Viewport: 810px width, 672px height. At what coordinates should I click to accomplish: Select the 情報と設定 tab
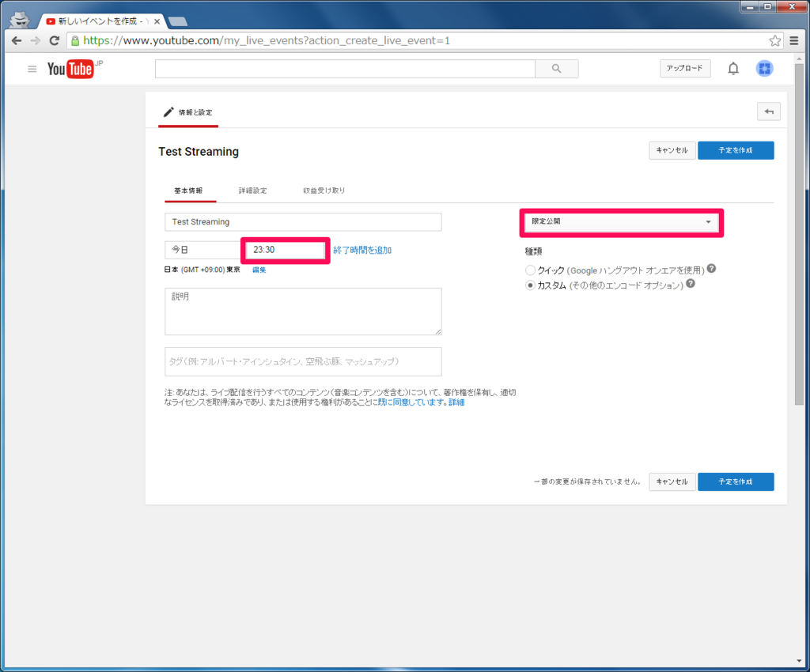click(x=188, y=112)
